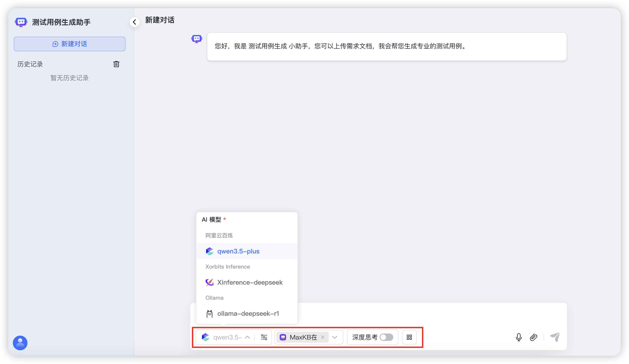
Task: Pick the ollama-deepseek-r1 model
Action: pos(247,313)
